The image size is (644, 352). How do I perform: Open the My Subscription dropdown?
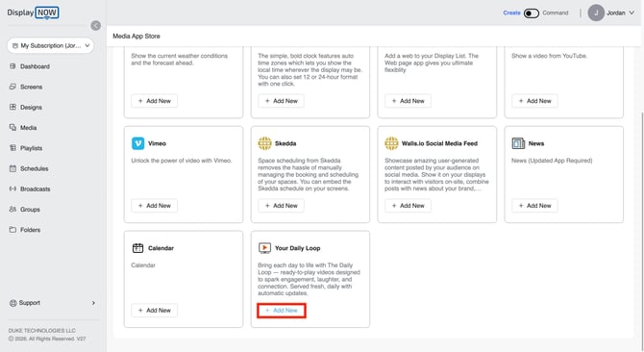[51, 45]
